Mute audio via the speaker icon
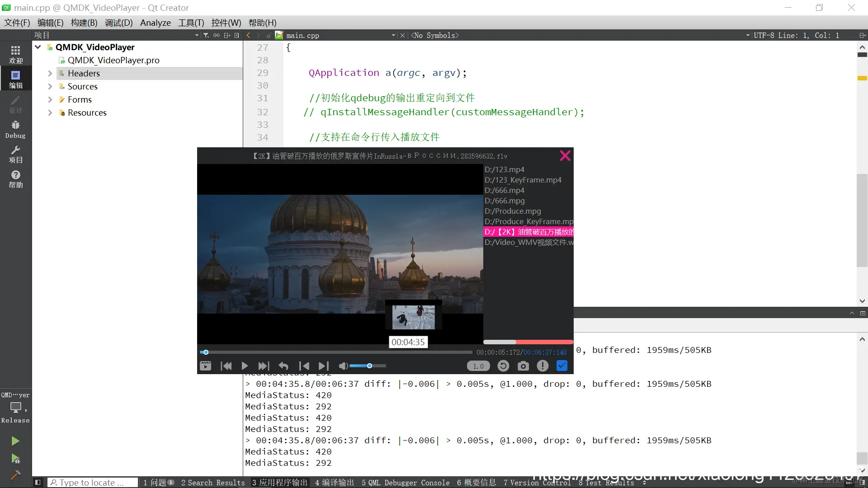This screenshot has height=488, width=868. click(343, 366)
